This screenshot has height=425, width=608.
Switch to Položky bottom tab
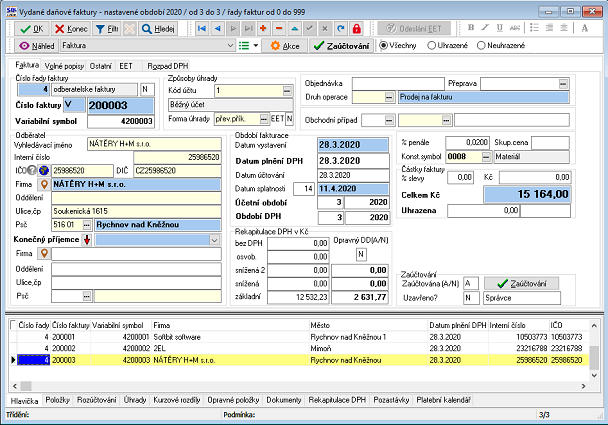(57, 400)
